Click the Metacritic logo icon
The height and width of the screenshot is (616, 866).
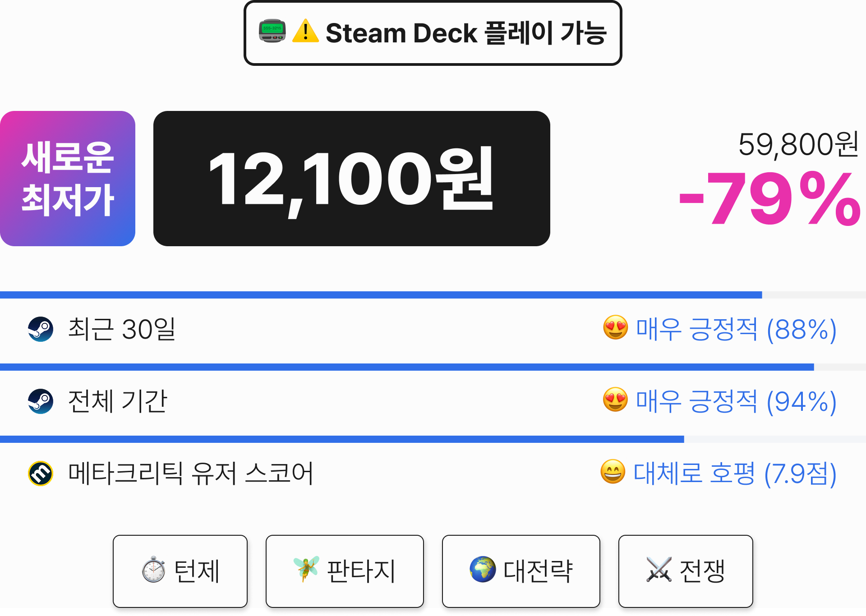click(41, 473)
